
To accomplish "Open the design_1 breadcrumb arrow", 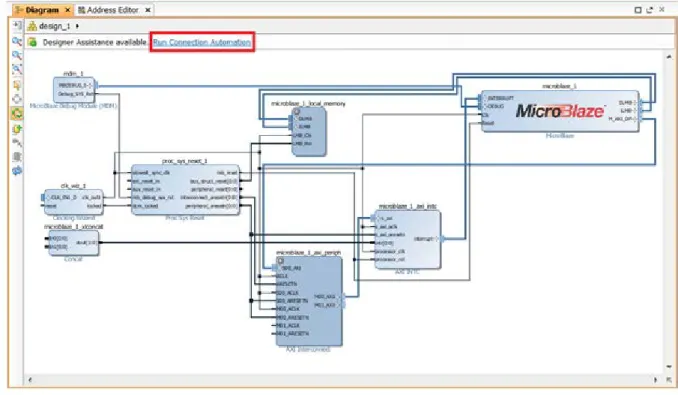I will tap(77, 26).
